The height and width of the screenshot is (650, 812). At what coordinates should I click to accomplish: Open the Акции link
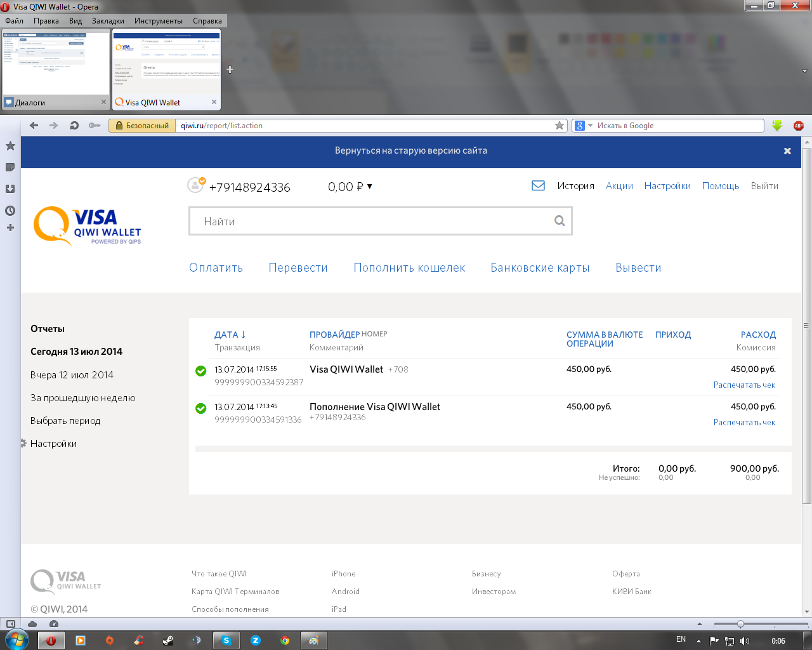(x=619, y=186)
